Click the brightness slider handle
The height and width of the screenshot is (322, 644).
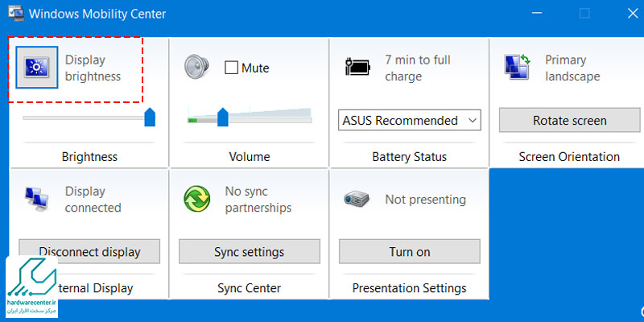click(x=150, y=117)
